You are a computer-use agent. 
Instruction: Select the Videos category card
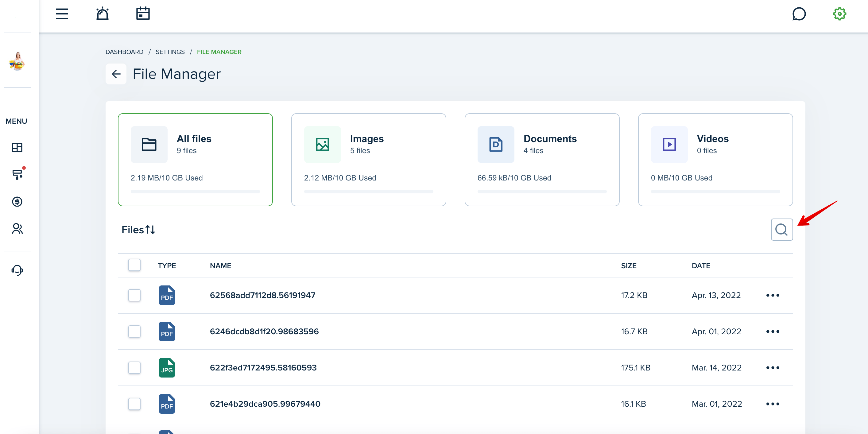[x=715, y=160]
